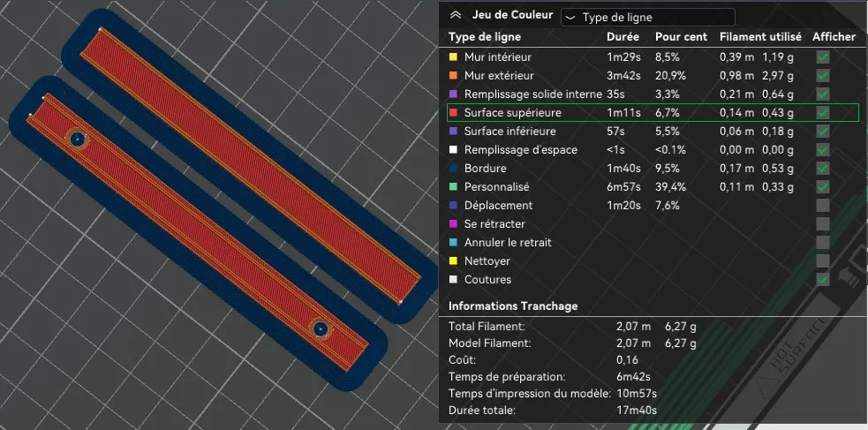Toggle Personnalisé visibility checkbox

[x=823, y=187]
